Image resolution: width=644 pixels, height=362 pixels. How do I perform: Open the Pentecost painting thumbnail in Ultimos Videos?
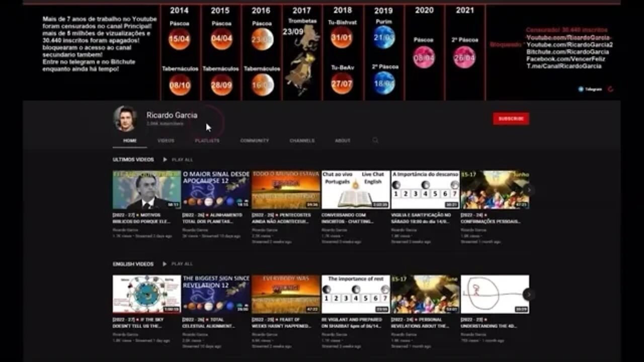click(x=495, y=190)
